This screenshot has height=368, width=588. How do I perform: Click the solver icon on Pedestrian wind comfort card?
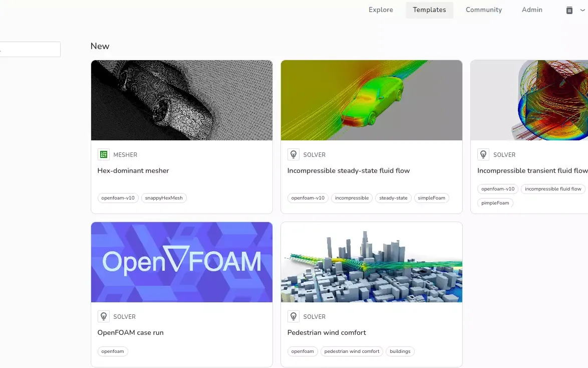click(293, 316)
